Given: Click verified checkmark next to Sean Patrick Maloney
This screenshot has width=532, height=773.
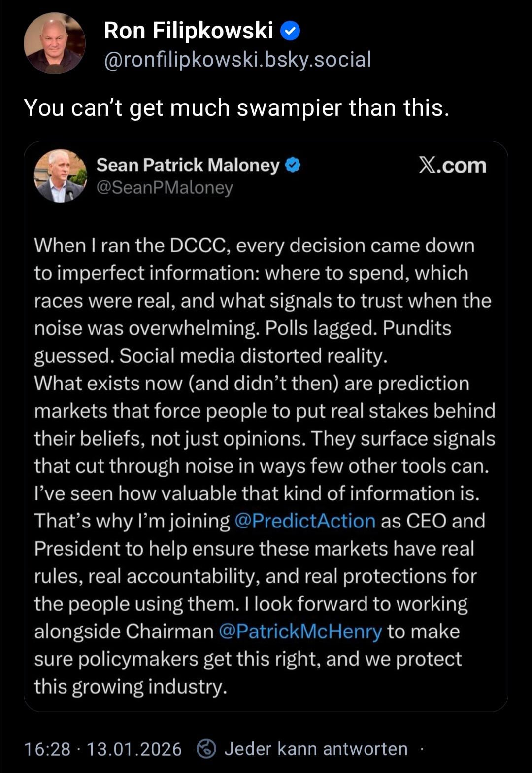Looking at the screenshot, I should coord(293,165).
